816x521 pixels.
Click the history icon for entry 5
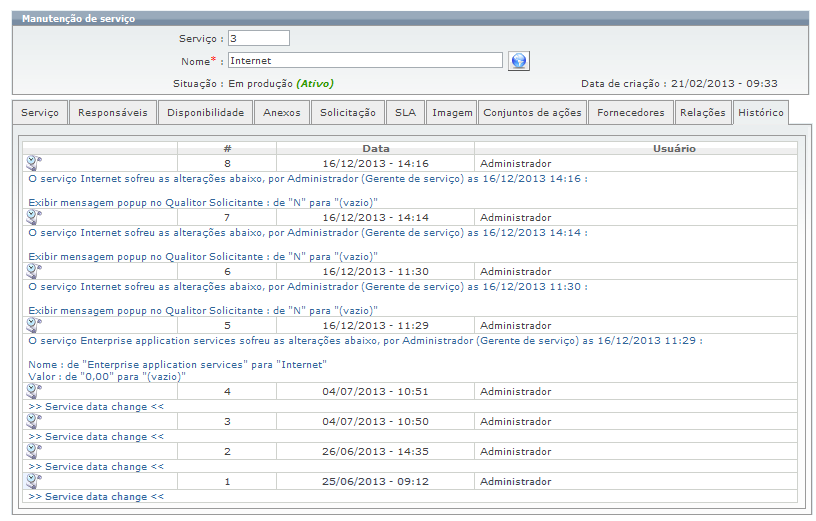[33, 325]
